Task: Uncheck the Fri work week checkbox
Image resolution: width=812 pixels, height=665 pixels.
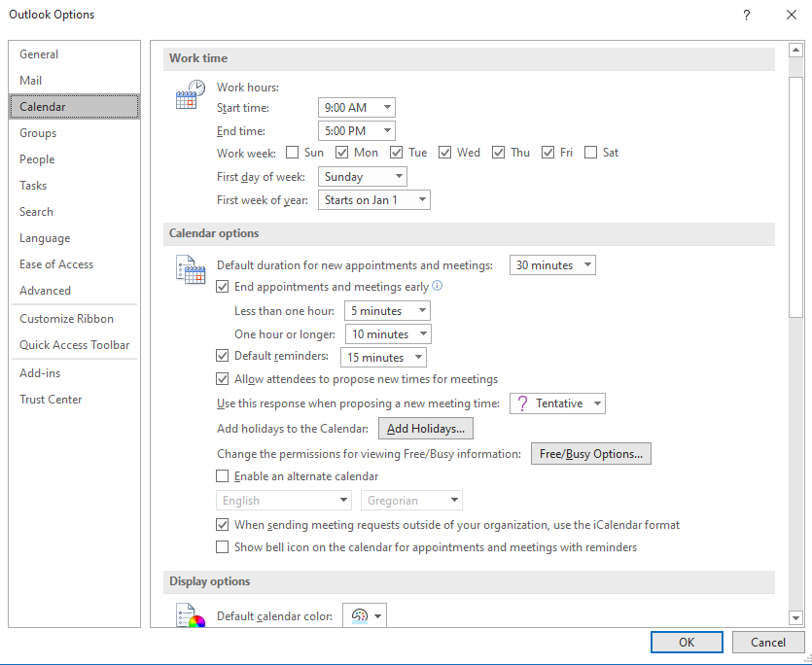Action: pyautogui.click(x=547, y=153)
